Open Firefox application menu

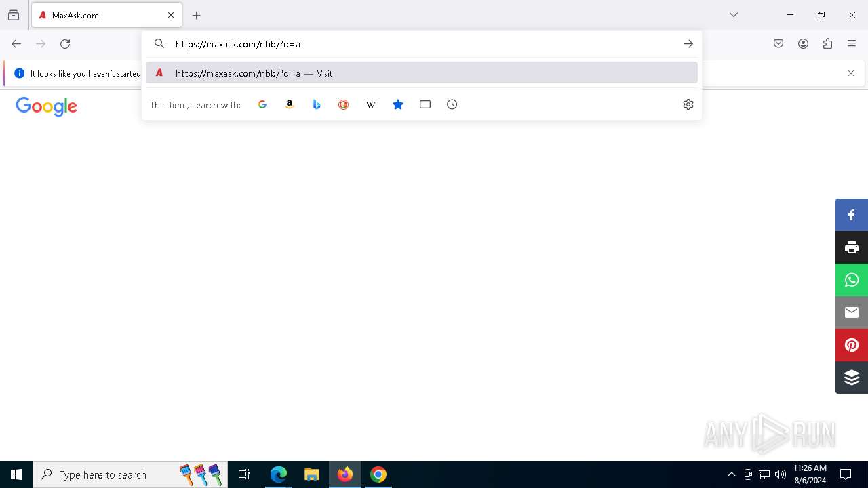tap(852, 44)
